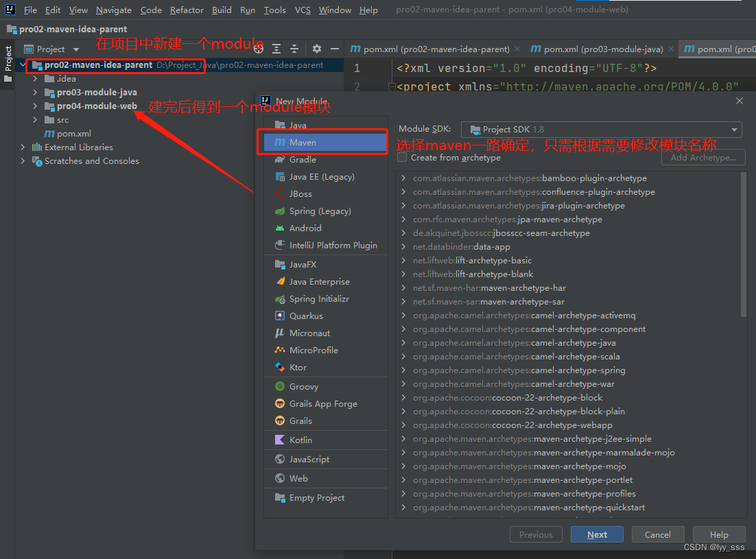Expand pro03-module-java in project tree

pos(35,92)
